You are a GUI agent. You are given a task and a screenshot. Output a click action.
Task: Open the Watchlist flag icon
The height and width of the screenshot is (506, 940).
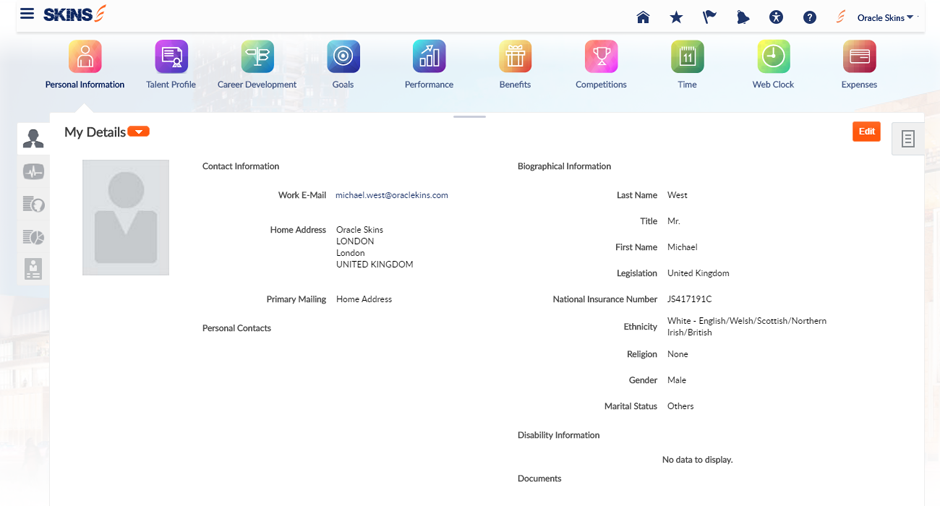[709, 17]
